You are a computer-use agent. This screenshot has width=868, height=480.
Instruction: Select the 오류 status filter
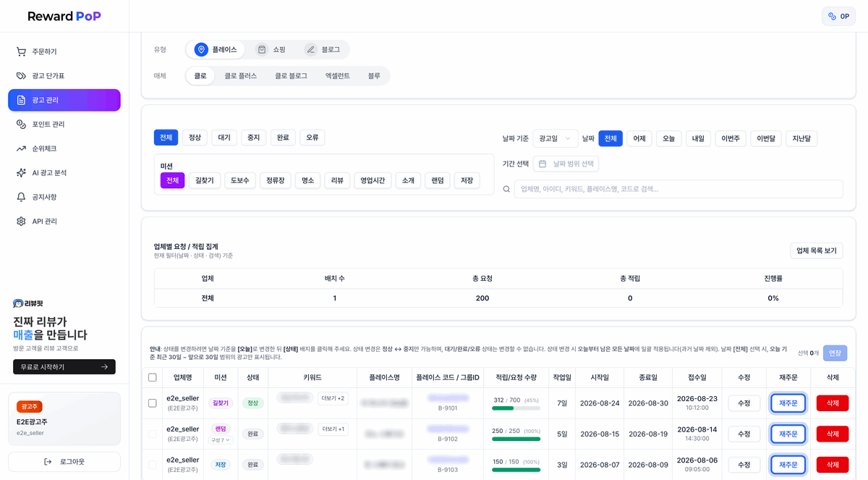point(312,138)
